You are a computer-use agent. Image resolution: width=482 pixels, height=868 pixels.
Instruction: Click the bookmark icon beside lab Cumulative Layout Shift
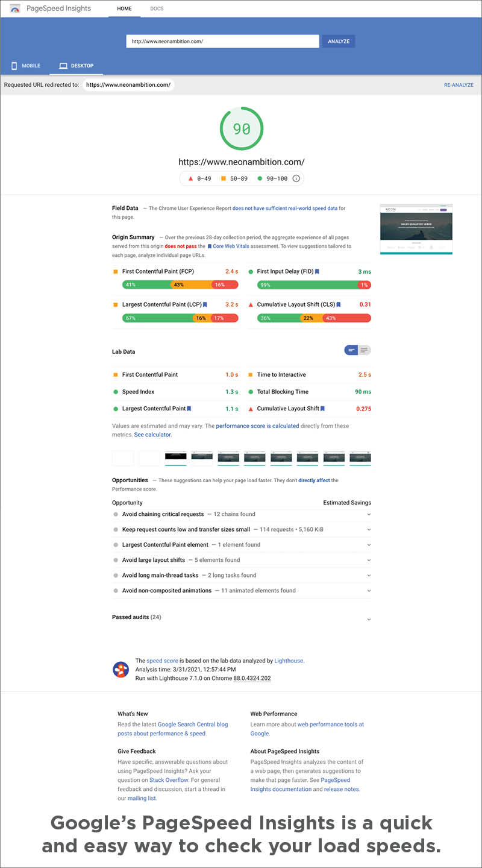323,408
